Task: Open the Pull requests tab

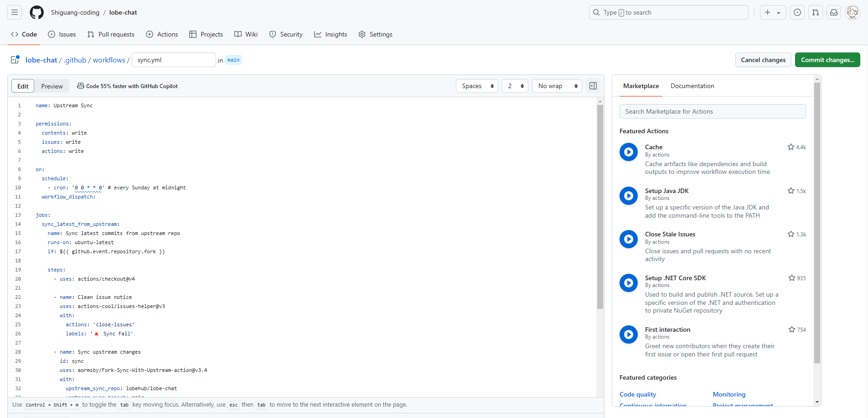Action: [x=111, y=34]
